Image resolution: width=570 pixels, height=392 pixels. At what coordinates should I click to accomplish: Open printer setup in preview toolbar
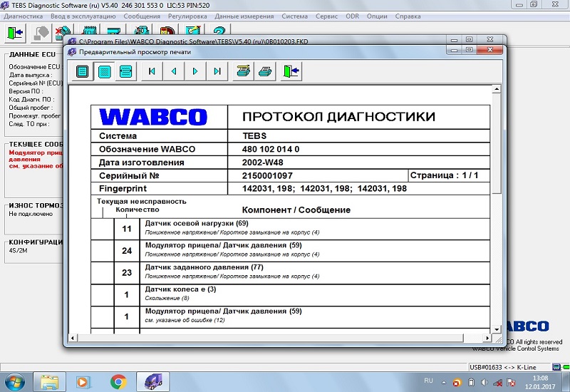(x=243, y=71)
